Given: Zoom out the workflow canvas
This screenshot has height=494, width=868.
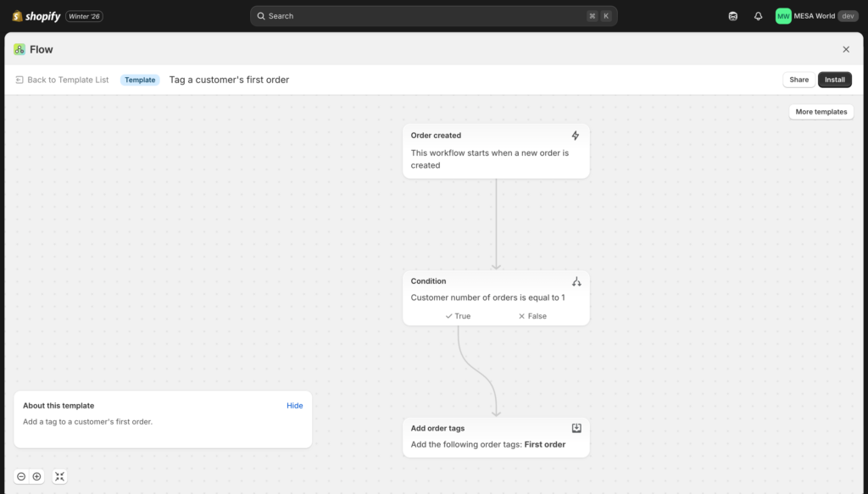Looking at the screenshot, I should click(21, 476).
